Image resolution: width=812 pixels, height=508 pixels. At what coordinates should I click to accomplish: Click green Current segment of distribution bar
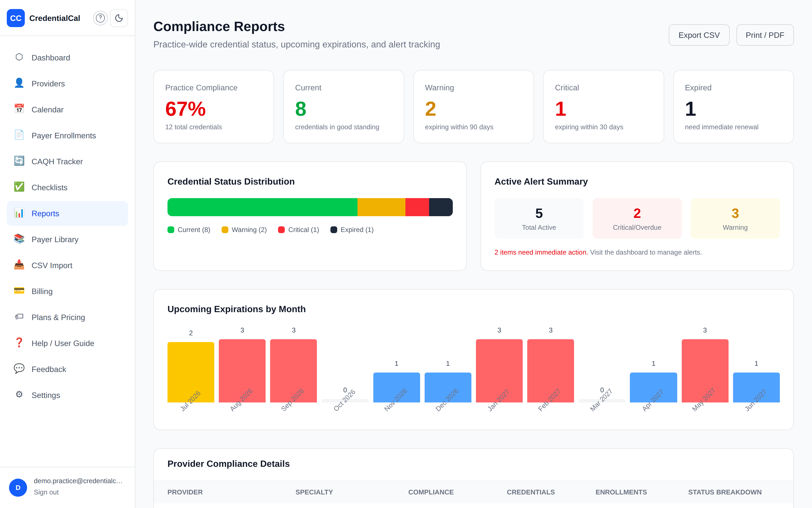262,207
